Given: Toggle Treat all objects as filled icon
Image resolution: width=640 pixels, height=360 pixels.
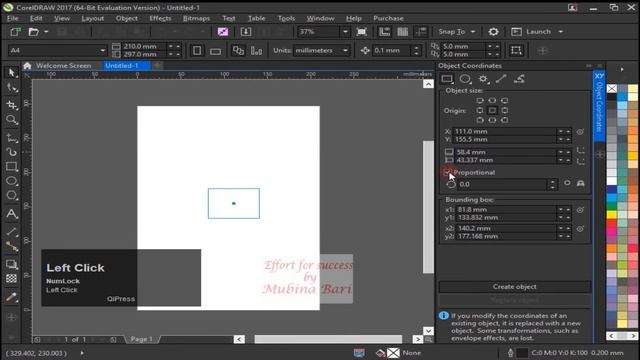Looking at the screenshot, I should point(516,51).
